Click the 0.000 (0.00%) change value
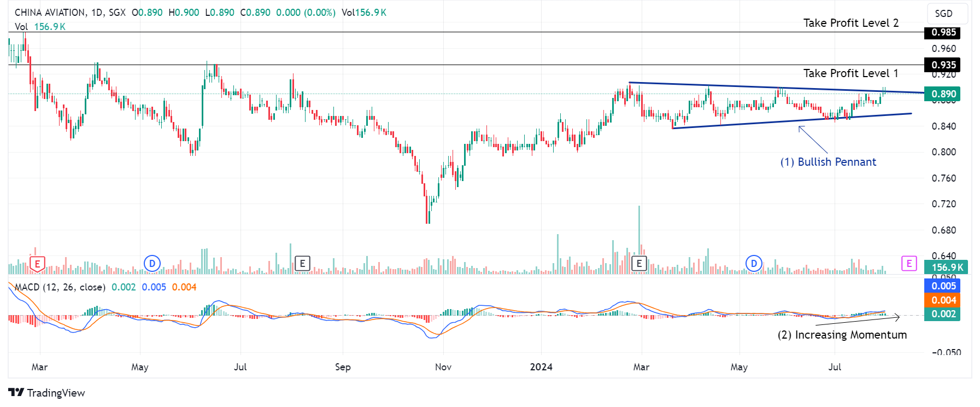Image resolution: width=980 pixels, height=407 pixels. (x=306, y=12)
